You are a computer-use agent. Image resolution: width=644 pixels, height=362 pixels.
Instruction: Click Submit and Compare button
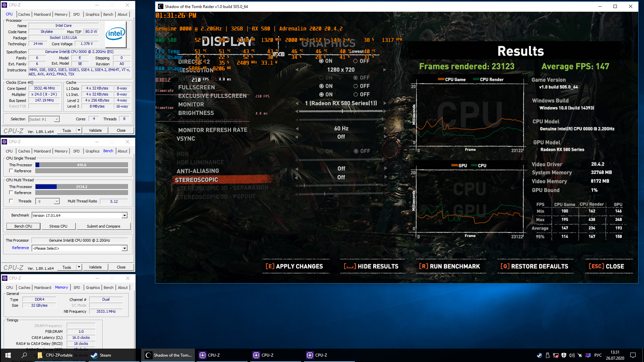point(103,226)
